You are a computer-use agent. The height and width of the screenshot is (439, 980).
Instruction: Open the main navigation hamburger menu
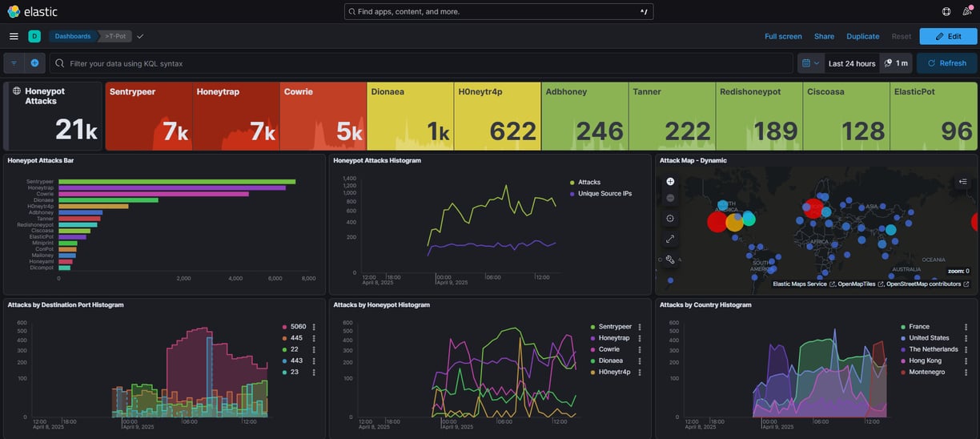click(14, 36)
